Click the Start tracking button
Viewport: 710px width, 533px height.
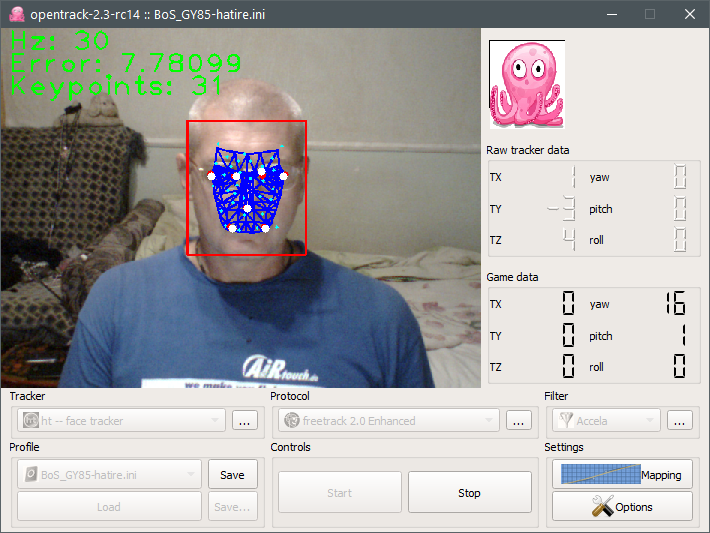pyautogui.click(x=340, y=493)
